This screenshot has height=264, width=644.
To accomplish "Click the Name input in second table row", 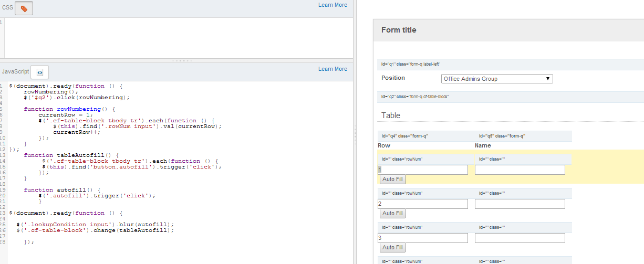I will 520,204.
